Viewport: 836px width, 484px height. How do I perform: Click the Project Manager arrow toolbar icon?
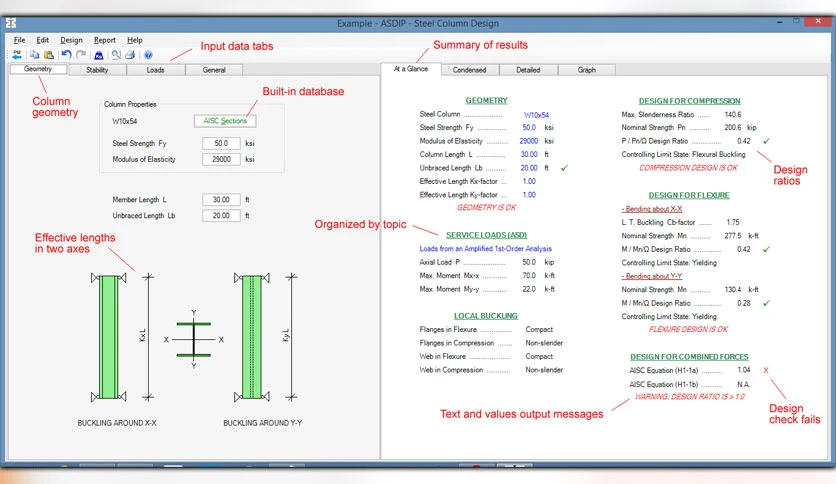17,54
